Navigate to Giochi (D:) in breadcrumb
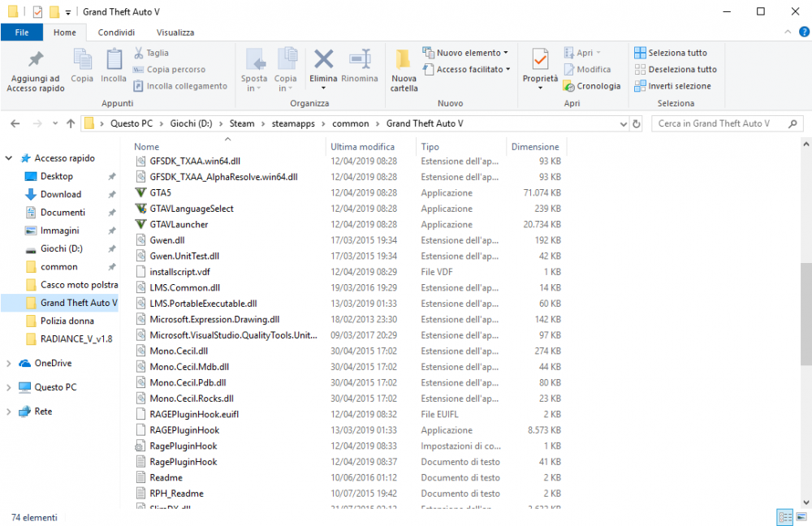812x526 pixels. [x=191, y=123]
